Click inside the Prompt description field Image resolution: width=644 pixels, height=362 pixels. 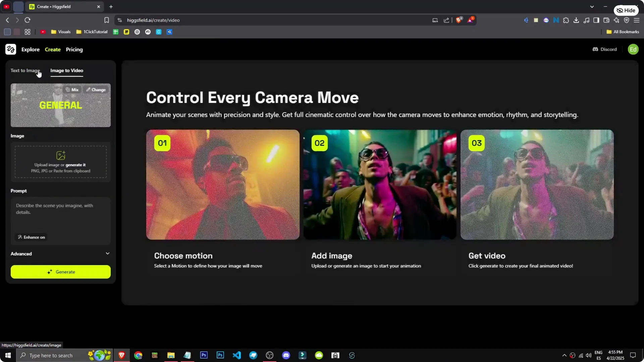tap(60, 215)
